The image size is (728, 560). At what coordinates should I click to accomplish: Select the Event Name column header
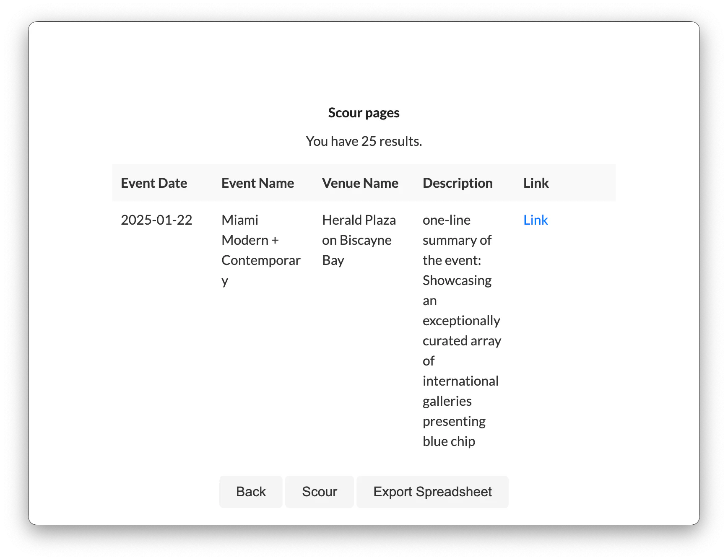point(257,183)
